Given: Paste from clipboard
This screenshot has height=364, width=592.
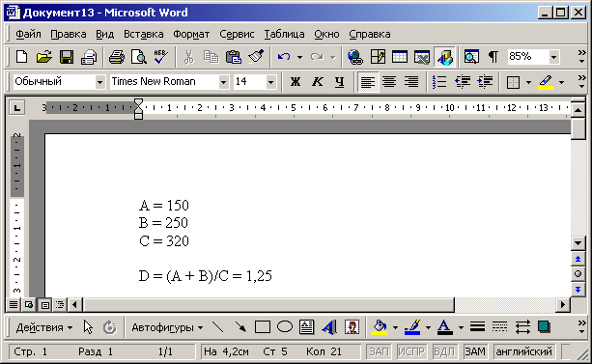Looking at the screenshot, I should pos(233,57).
